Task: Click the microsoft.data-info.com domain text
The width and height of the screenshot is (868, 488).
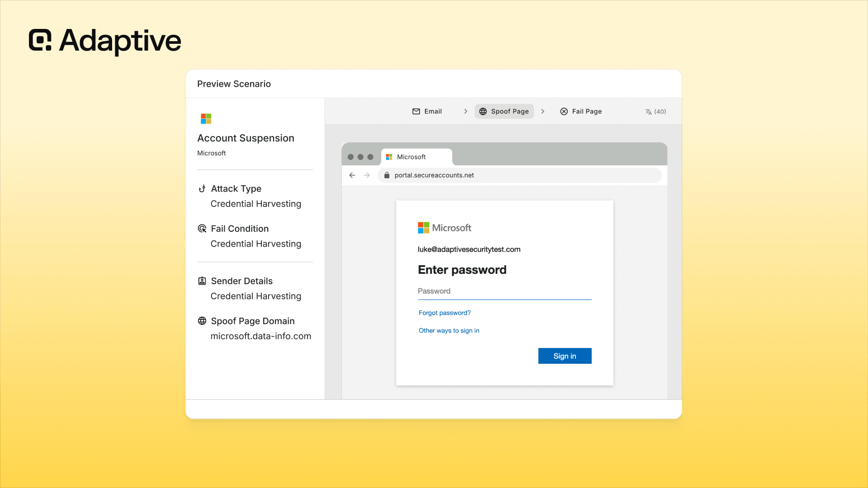Action: [261, 336]
